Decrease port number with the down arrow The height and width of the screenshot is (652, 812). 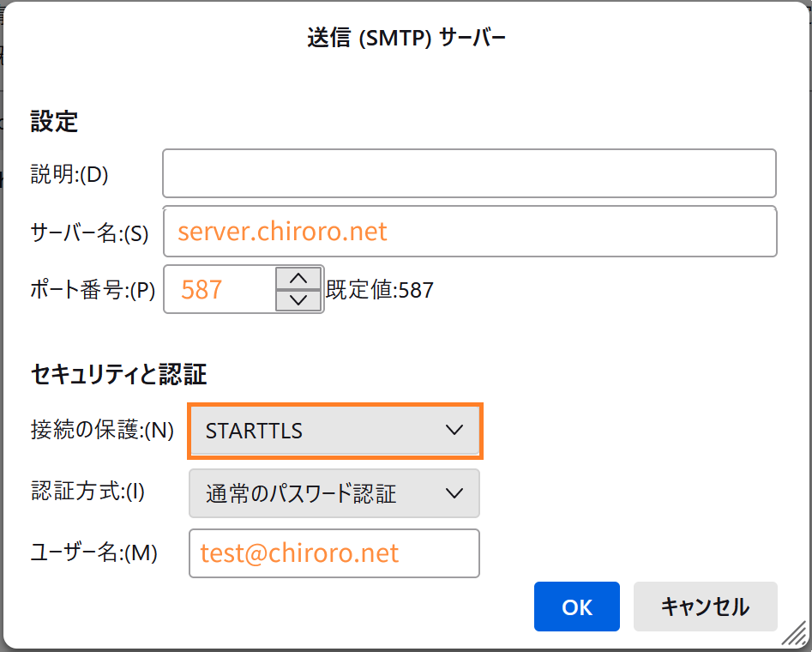click(298, 300)
